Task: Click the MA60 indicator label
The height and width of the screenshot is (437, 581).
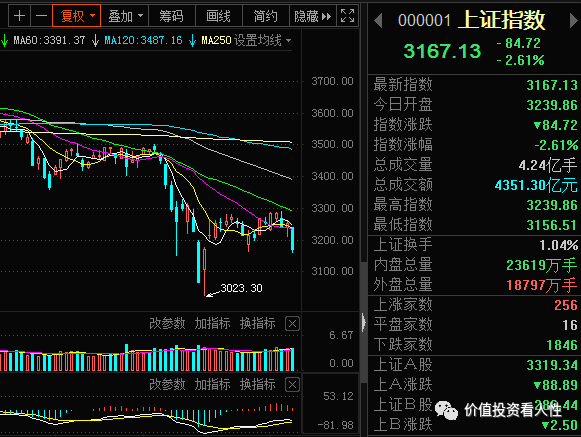Action: [x=49, y=40]
